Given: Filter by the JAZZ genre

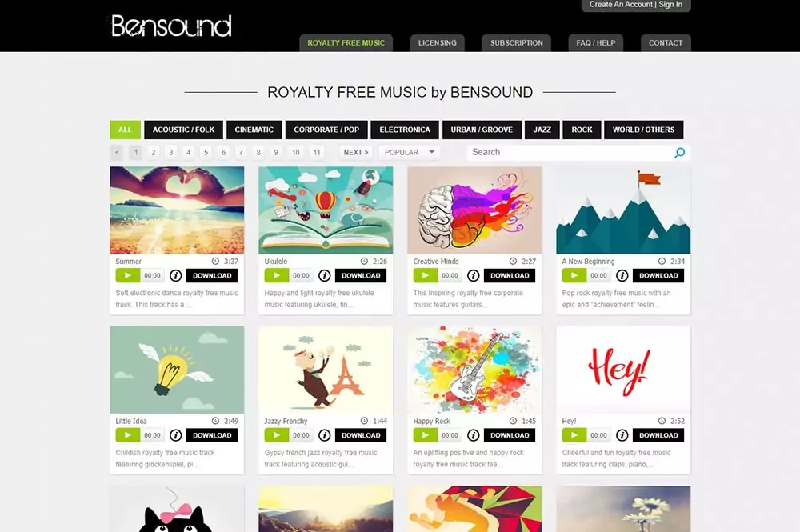Looking at the screenshot, I should pos(542,130).
